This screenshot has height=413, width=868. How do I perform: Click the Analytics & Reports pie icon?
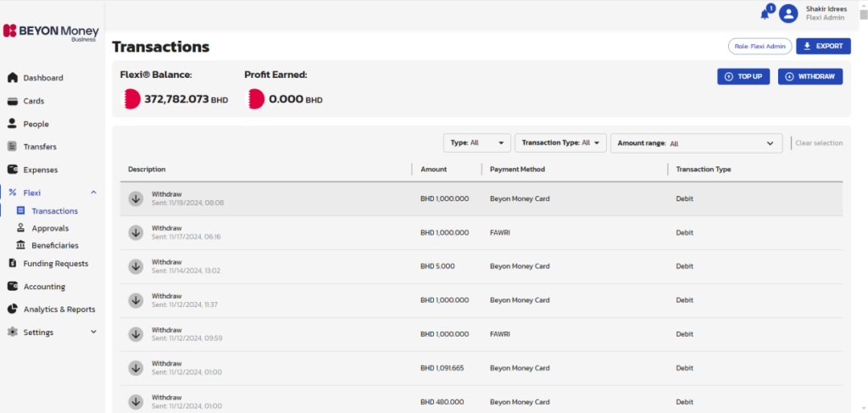[13, 309]
